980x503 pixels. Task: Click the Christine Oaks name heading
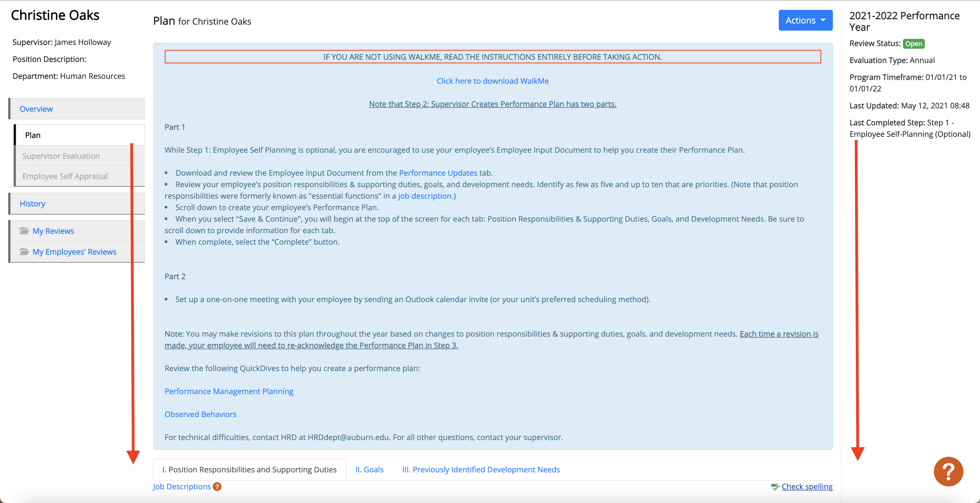click(55, 15)
